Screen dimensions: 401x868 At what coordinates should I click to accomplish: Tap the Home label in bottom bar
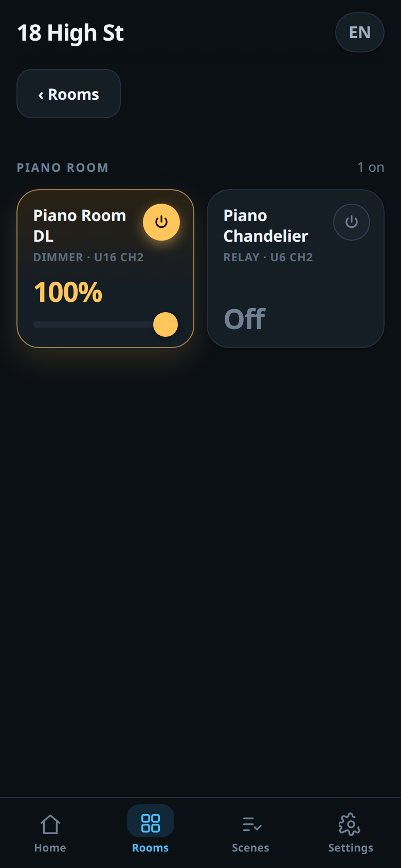coord(50,847)
